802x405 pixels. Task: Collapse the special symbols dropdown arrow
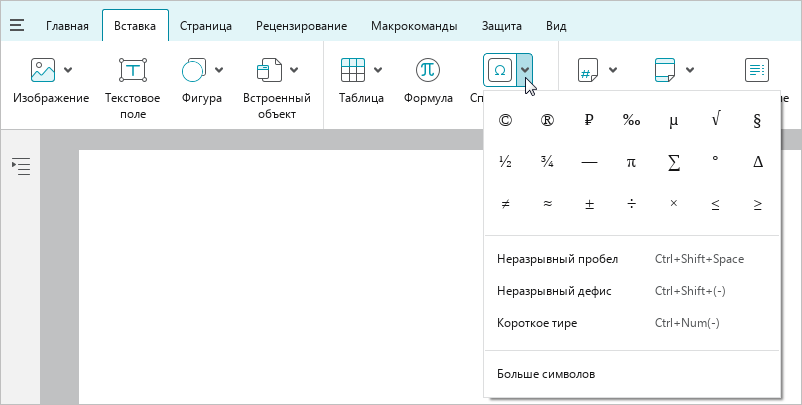525,70
